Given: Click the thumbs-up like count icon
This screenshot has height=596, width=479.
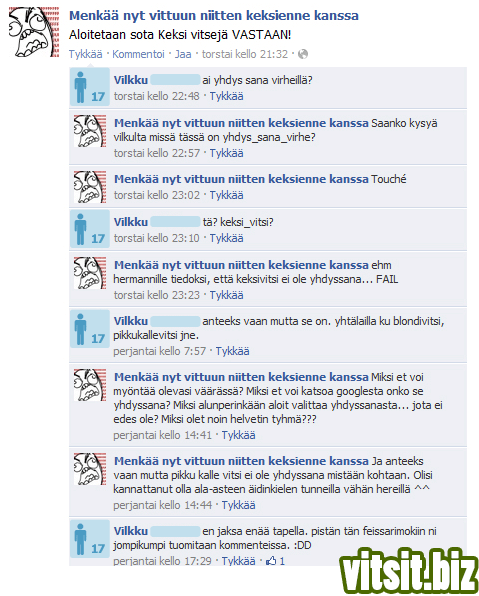Looking at the screenshot, I should (271, 561).
